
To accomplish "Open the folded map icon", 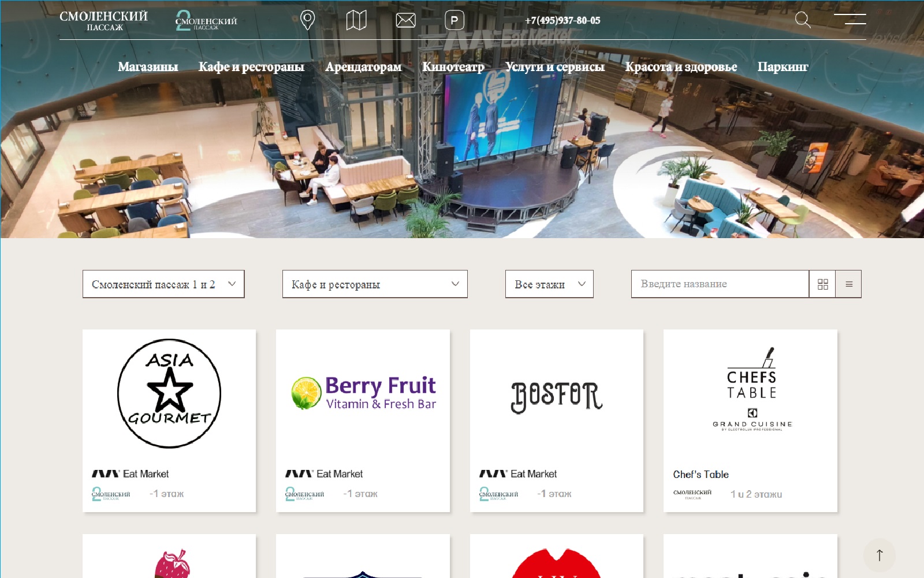I will pyautogui.click(x=356, y=20).
